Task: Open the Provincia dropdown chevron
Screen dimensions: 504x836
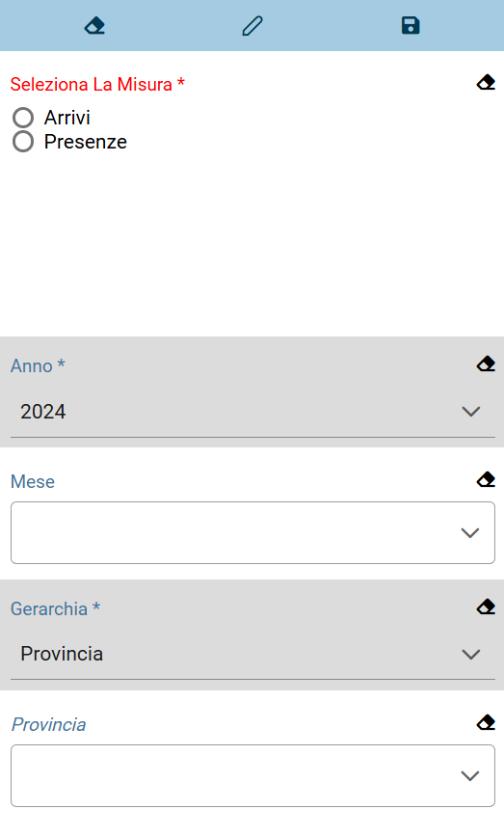Action: [x=470, y=776]
